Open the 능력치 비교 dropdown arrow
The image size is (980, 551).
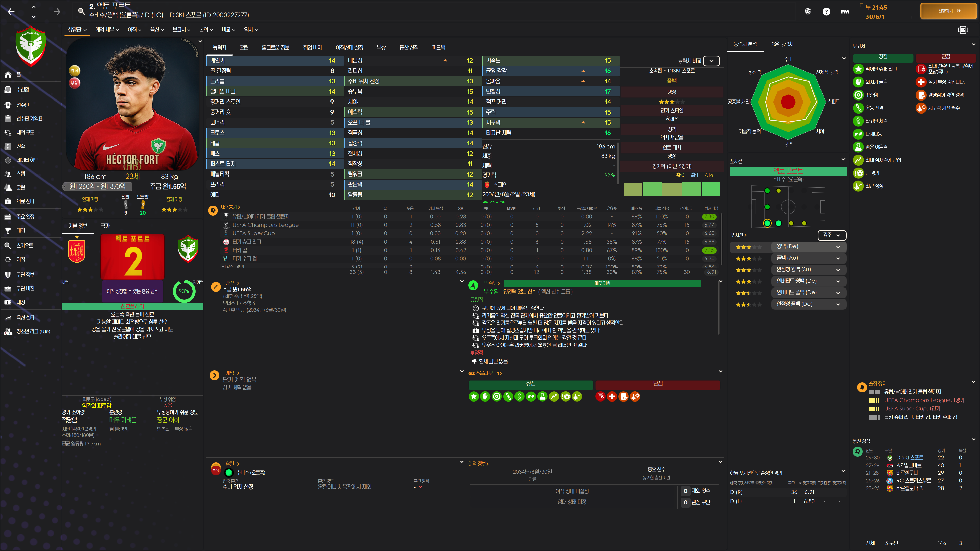click(x=711, y=61)
